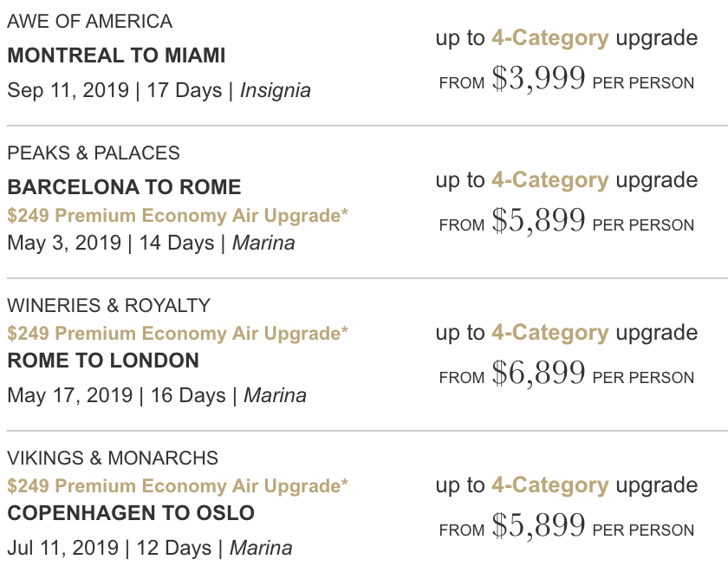Click the May 17, 2019 16 Days line
The width and height of the screenshot is (728, 579).
[157, 395]
